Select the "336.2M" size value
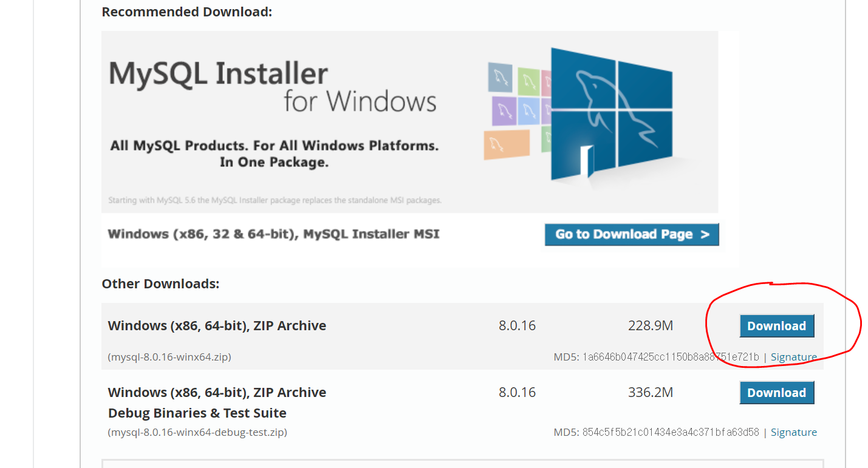 (x=651, y=393)
